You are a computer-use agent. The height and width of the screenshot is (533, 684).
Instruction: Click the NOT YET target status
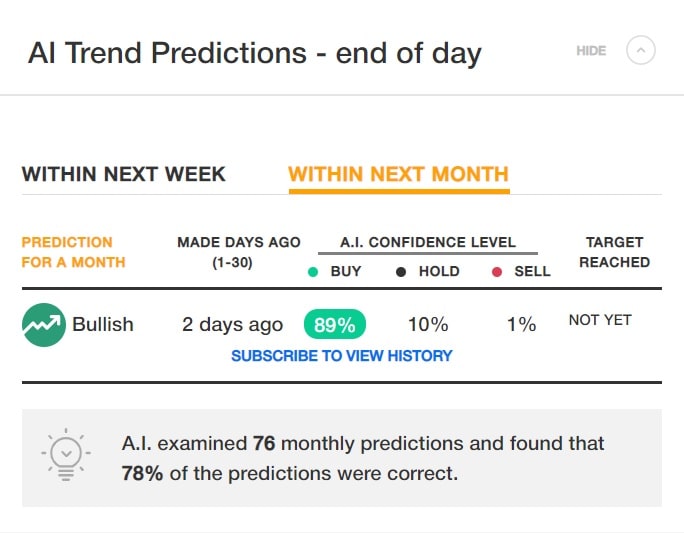(x=600, y=320)
